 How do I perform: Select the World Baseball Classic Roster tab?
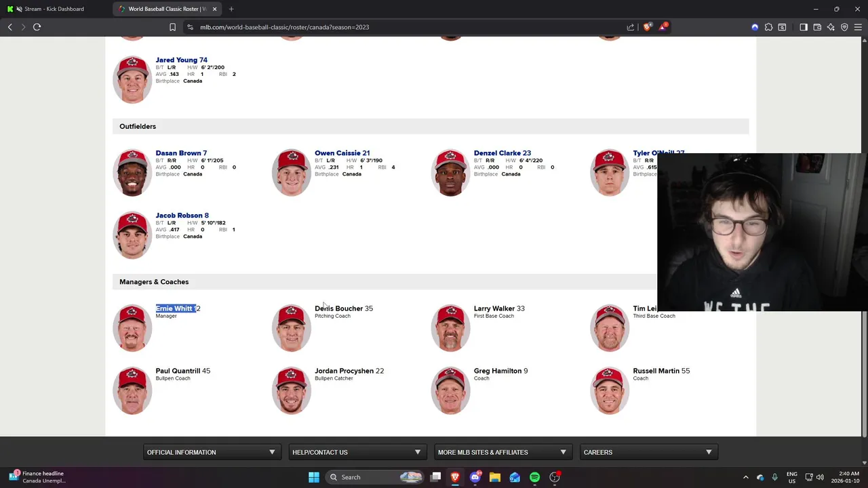point(167,9)
